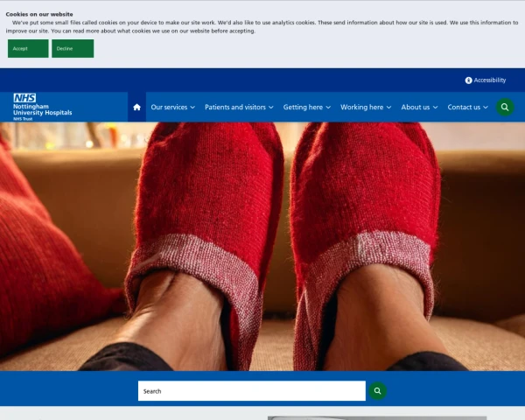Expand the Our services menu
The height and width of the screenshot is (420, 525).
(172, 107)
